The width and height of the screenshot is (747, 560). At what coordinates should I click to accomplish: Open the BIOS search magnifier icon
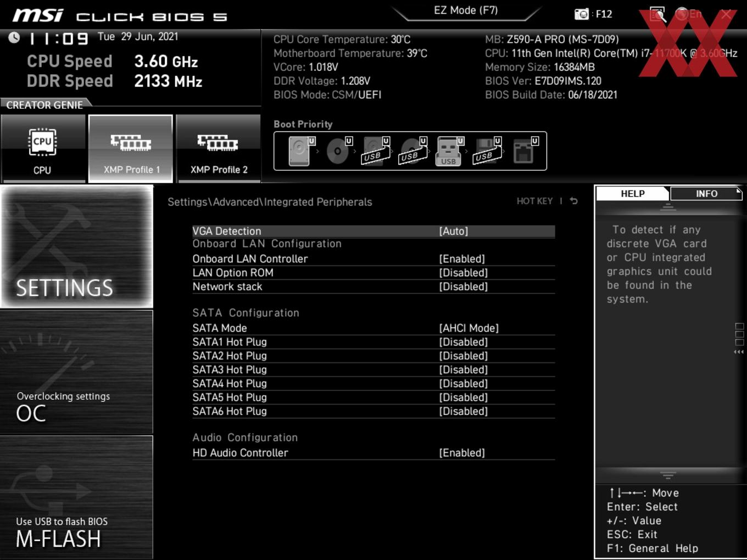coord(657,14)
